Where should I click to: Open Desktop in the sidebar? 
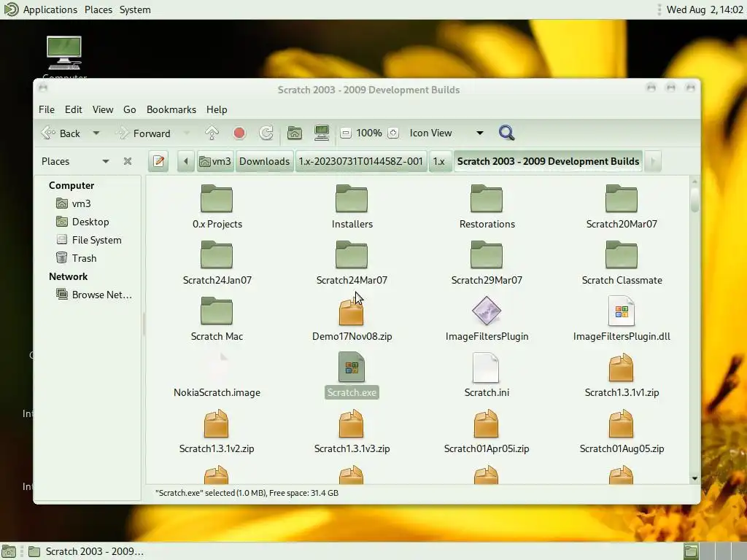(83, 222)
